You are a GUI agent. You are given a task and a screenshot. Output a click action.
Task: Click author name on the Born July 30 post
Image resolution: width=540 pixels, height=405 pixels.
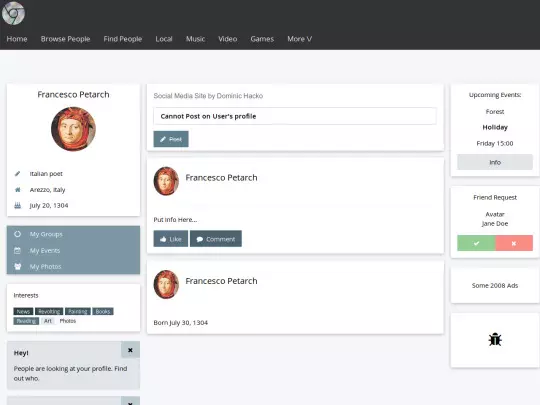click(x=221, y=281)
